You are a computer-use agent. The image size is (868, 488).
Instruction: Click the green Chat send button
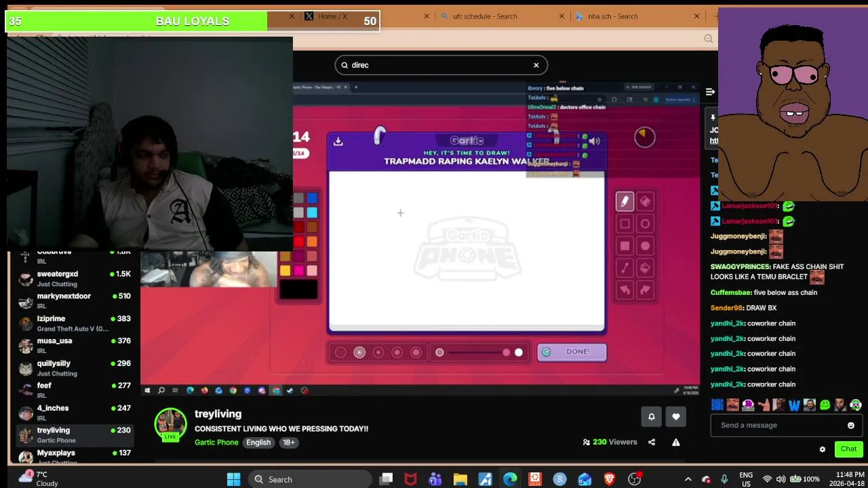pyautogui.click(x=848, y=449)
